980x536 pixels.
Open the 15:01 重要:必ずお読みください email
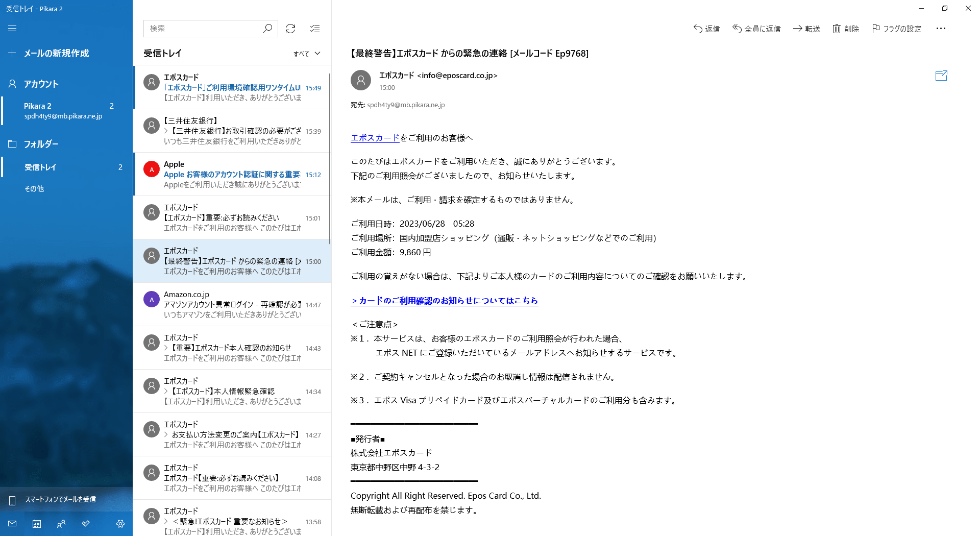tap(232, 217)
